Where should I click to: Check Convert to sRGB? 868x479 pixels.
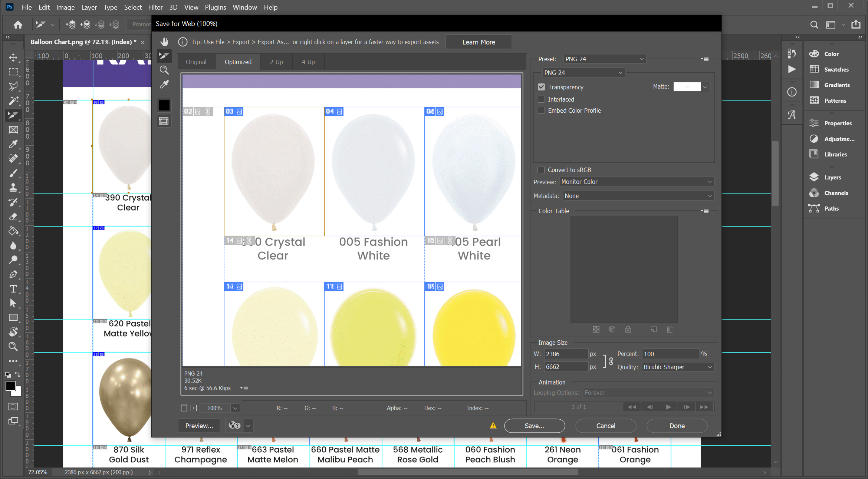pos(541,170)
